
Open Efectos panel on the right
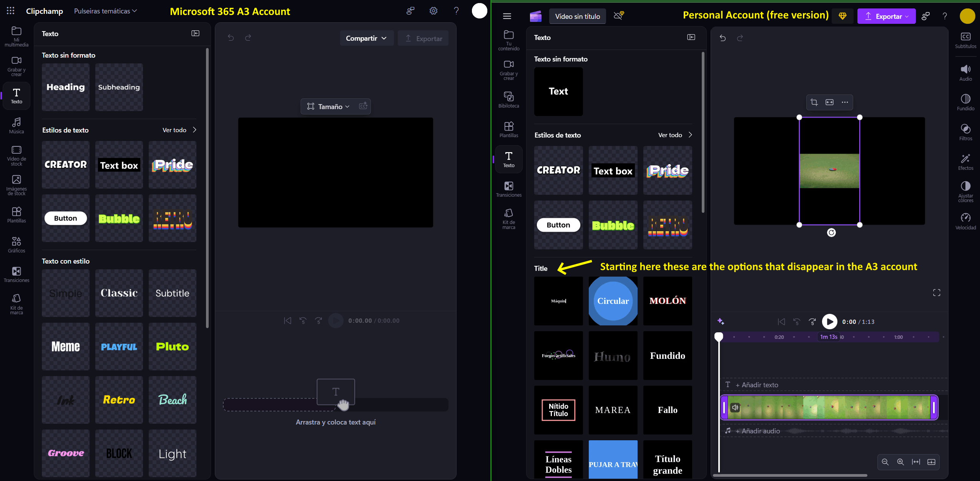coord(965,162)
